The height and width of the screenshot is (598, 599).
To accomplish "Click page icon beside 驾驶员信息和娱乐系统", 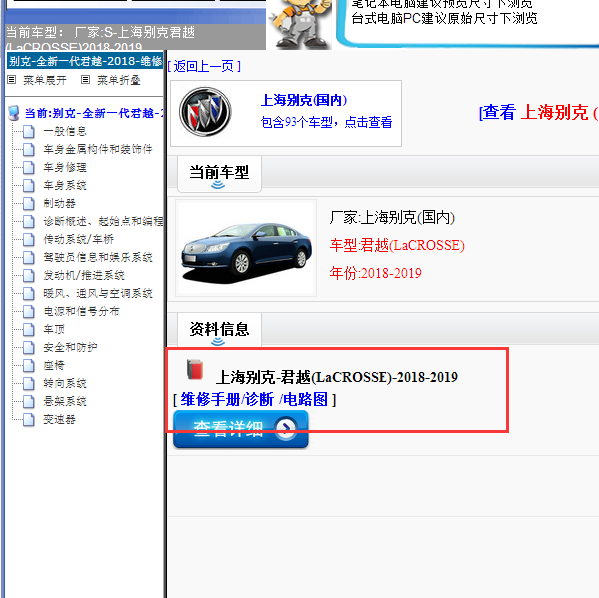I will [x=29, y=257].
